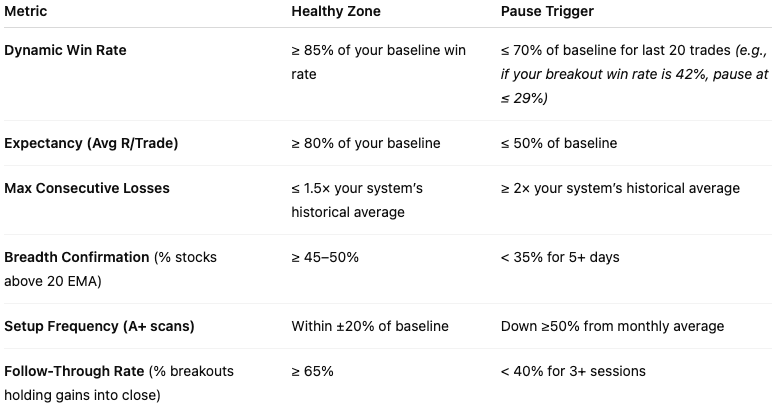Select the Setup Frequency (A+ scans) label
Screen dimensions: 775x415
pyautogui.click(x=99, y=326)
